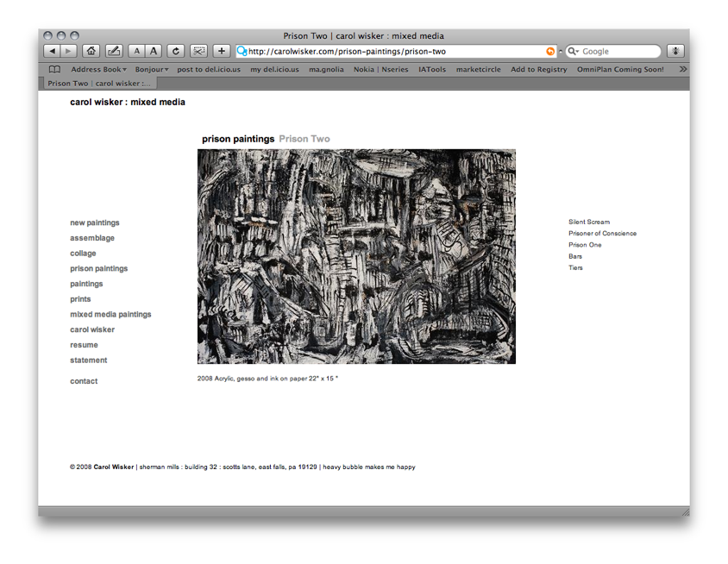Open the my del.icio.us bookmark
This screenshot has height=564, width=728.
pyautogui.click(x=275, y=70)
